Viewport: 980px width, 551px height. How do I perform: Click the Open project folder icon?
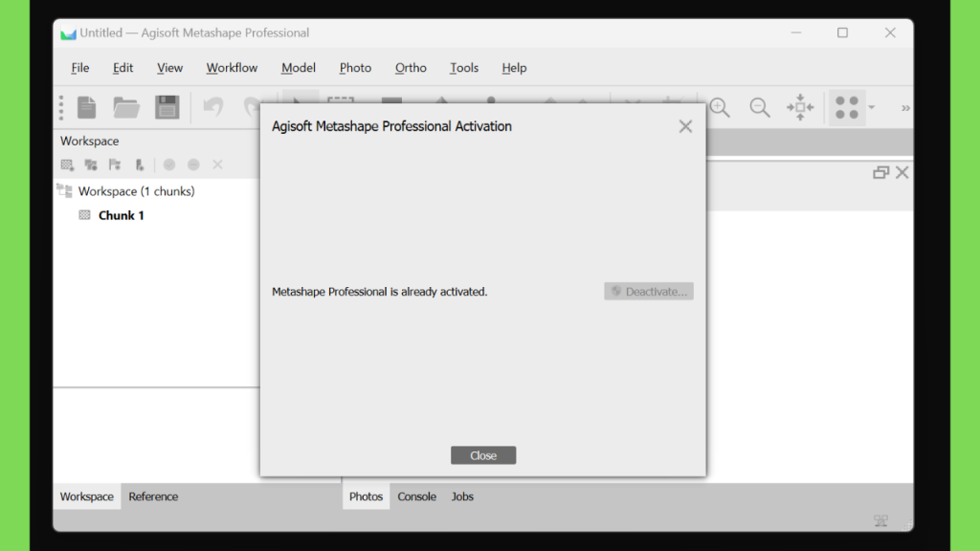(126, 107)
